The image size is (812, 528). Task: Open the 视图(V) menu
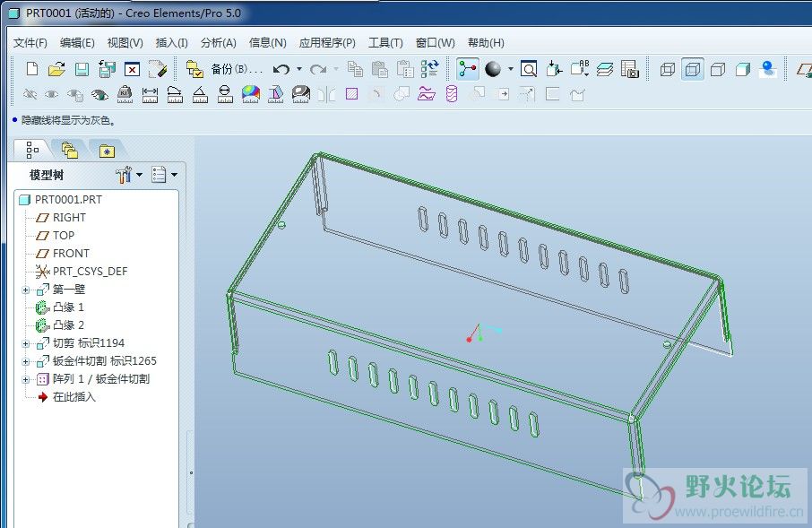coord(125,42)
